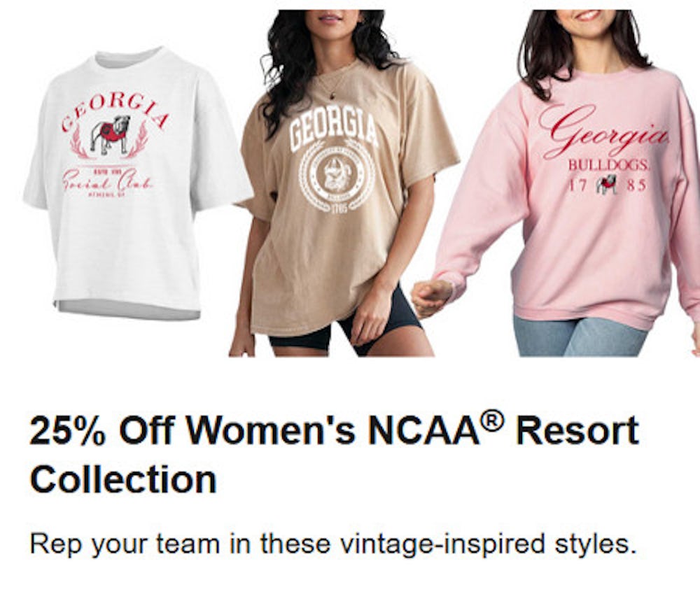Click the red Georgia script on pink sweatshirt
700x594 pixels.
coord(601,134)
